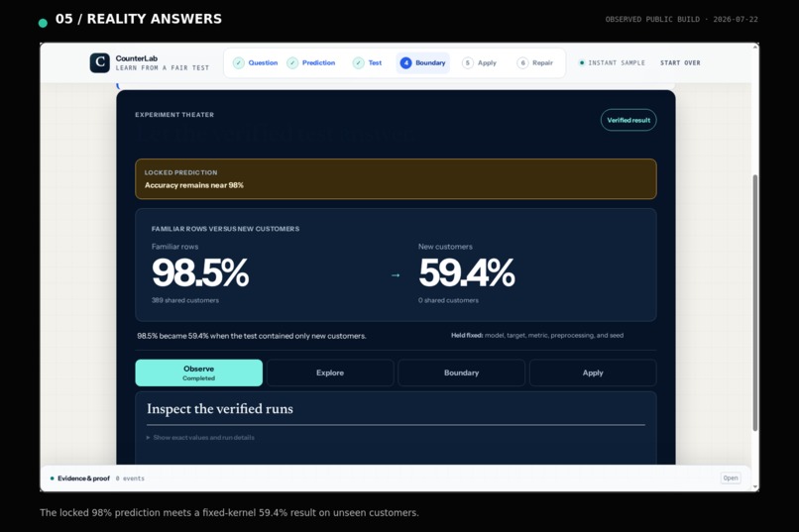The height and width of the screenshot is (532, 799).
Task: Click the 59.4% new customers value
Action: point(467,272)
